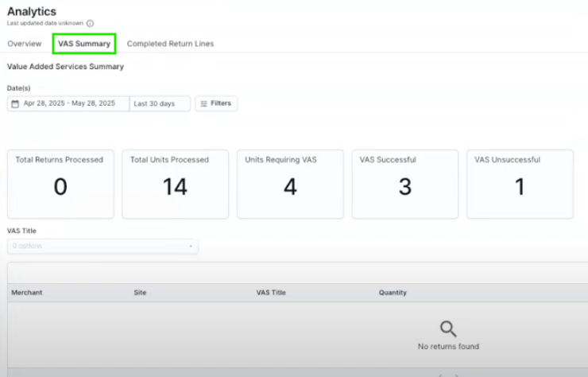The width and height of the screenshot is (588, 377).
Task: Click the Total Returns Processed card
Action: 60,184
